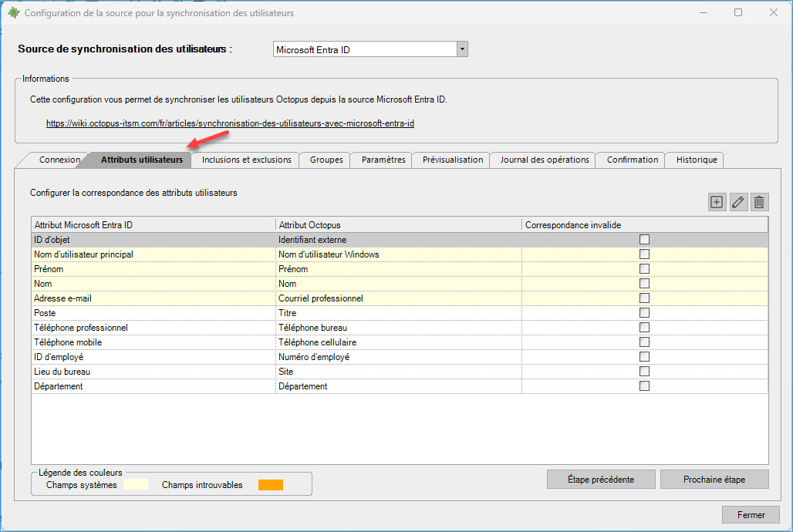This screenshot has width=793, height=532.
Task: Open the Inclusions et exclusions tab
Action: point(246,160)
